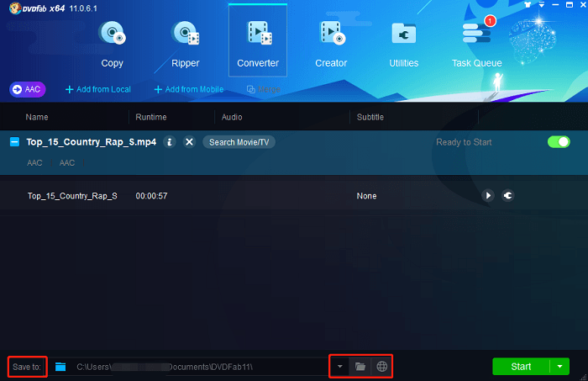Open the Start button dropdown arrow
Screen dimensions: 588x381
click(x=560, y=367)
